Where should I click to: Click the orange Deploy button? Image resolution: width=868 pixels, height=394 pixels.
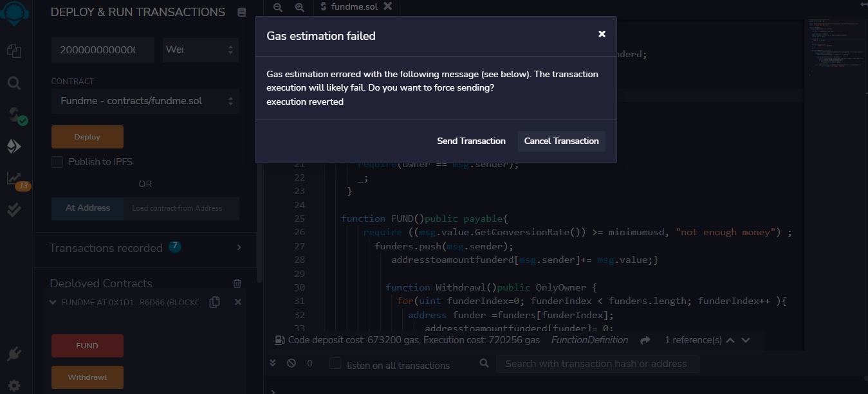click(x=88, y=137)
